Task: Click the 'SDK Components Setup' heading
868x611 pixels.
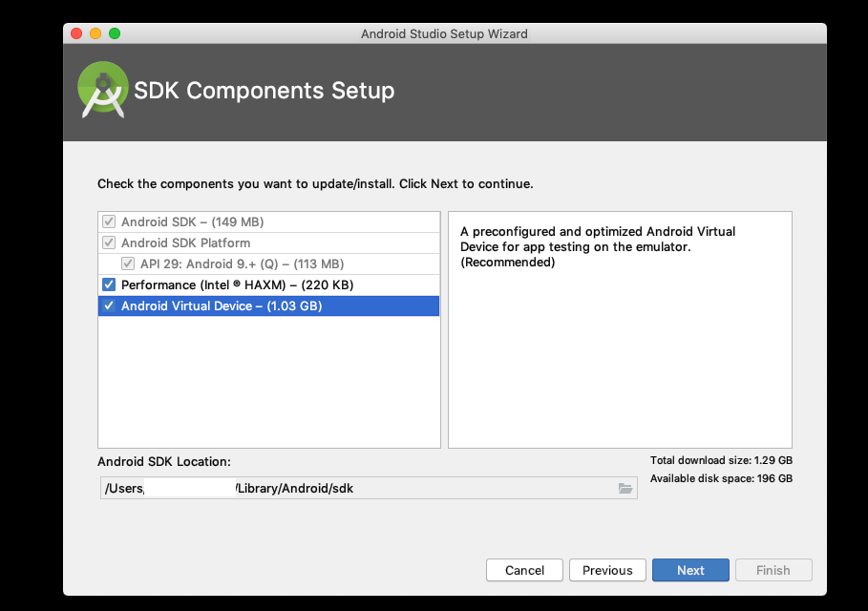Action: pyautogui.click(x=265, y=90)
